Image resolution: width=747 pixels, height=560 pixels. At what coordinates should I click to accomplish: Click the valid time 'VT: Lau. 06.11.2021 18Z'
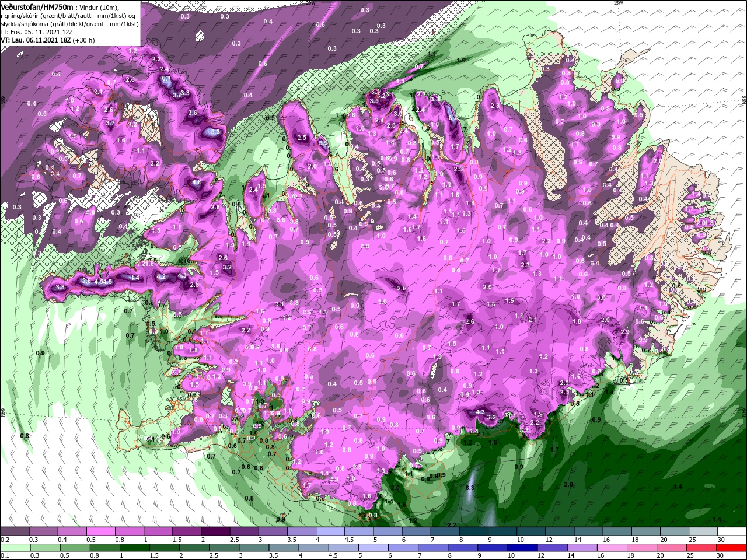coord(36,41)
